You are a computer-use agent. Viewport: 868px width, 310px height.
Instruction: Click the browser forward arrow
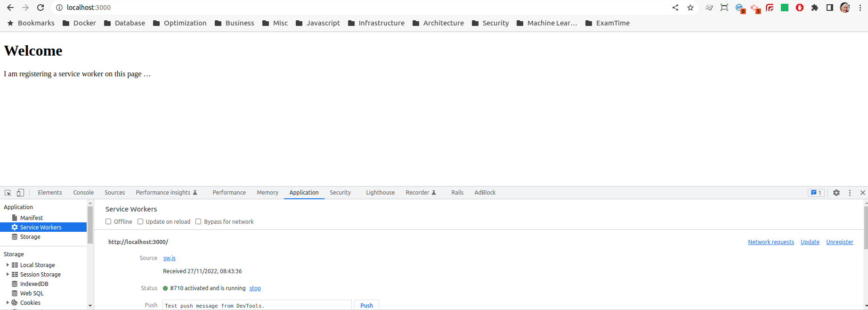point(25,8)
